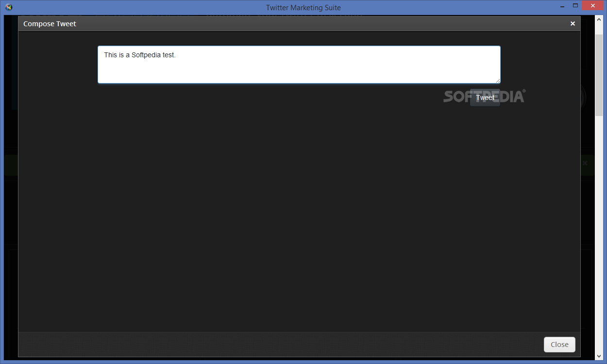Minimize the Twitter Marketing Suite window
607x364 pixels.
coord(561,6)
